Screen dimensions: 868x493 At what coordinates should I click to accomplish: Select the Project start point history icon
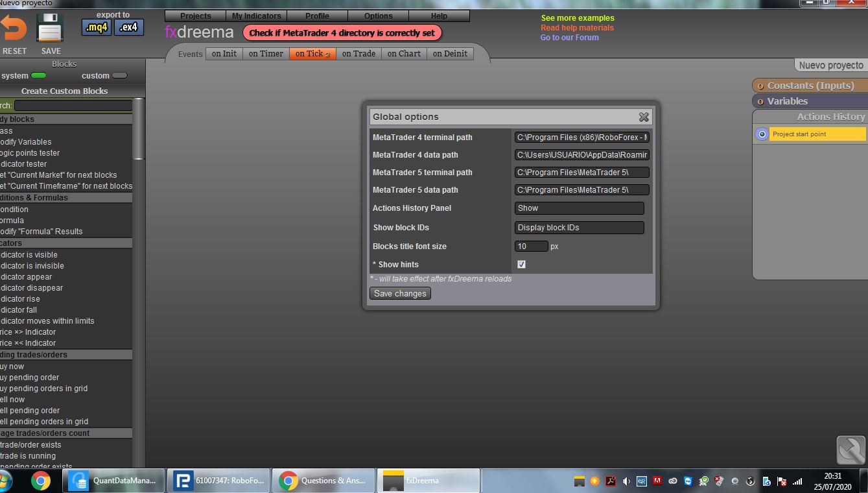point(762,134)
